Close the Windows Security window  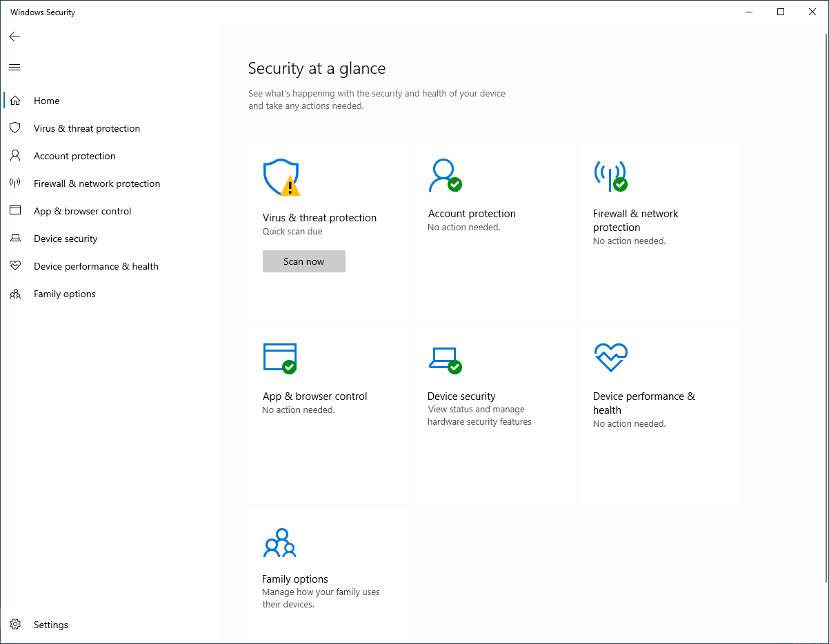[812, 12]
